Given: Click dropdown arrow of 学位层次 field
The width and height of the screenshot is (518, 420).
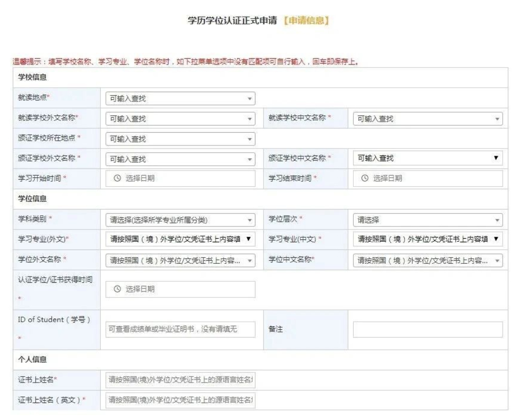Looking at the screenshot, I should point(497,220).
